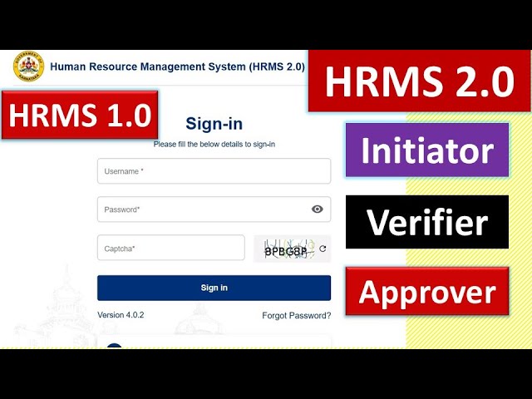Viewport: 532px width, 399px height.
Task: Focus the Username input field
Action: tap(214, 171)
